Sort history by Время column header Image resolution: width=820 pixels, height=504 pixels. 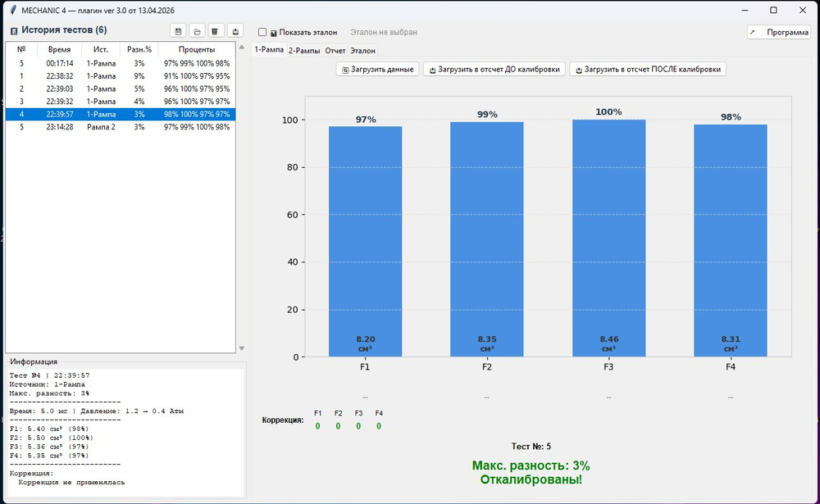pos(60,50)
